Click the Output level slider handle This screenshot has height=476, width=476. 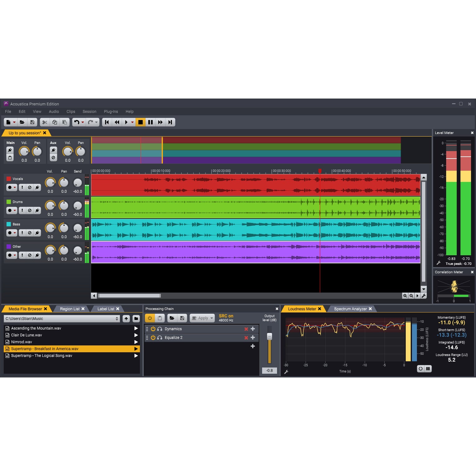point(270,336)
